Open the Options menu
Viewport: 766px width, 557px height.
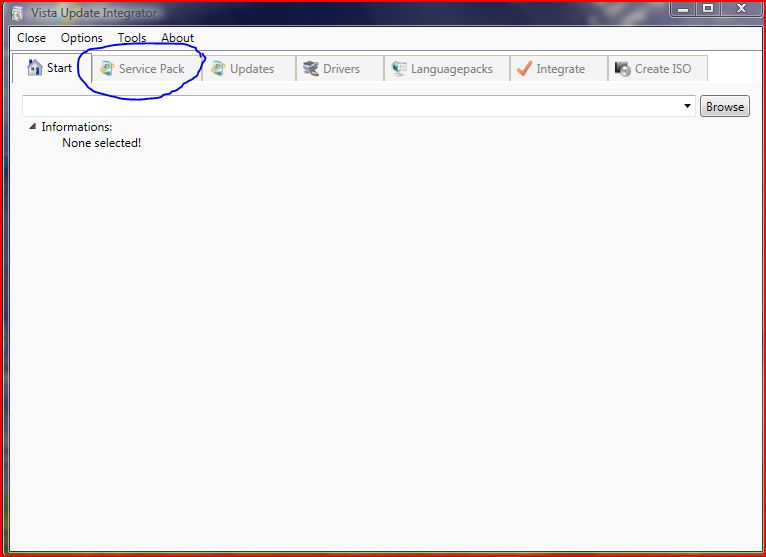81,38
